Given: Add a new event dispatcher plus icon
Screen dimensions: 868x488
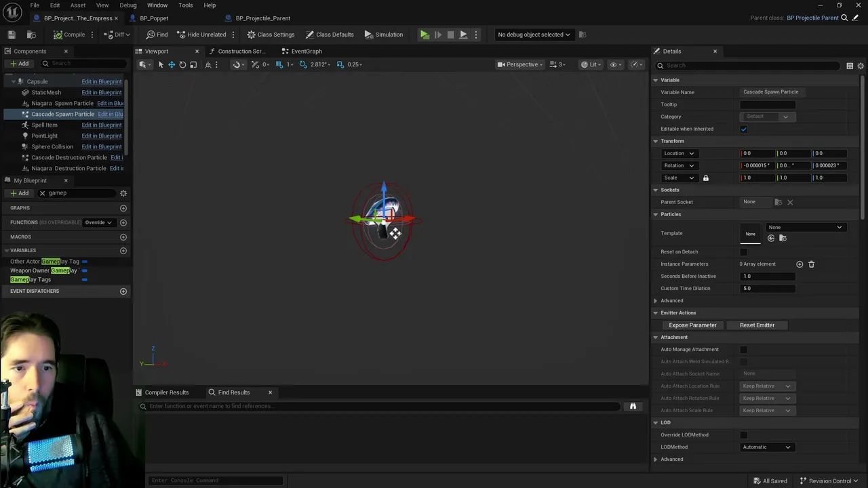Looking at the screenshot, I should pyautogui.click(x=123, y=291).
